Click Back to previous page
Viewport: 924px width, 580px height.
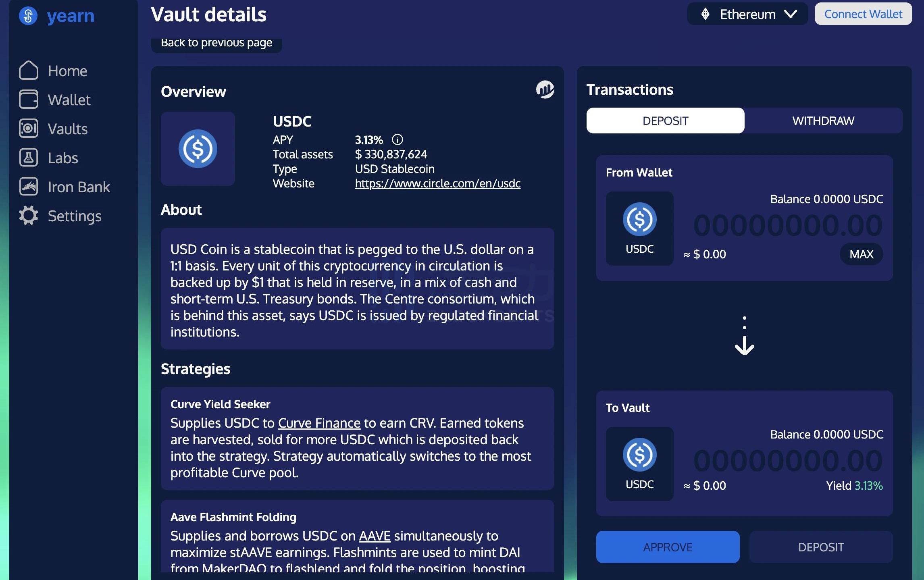[x=216, y=43]
